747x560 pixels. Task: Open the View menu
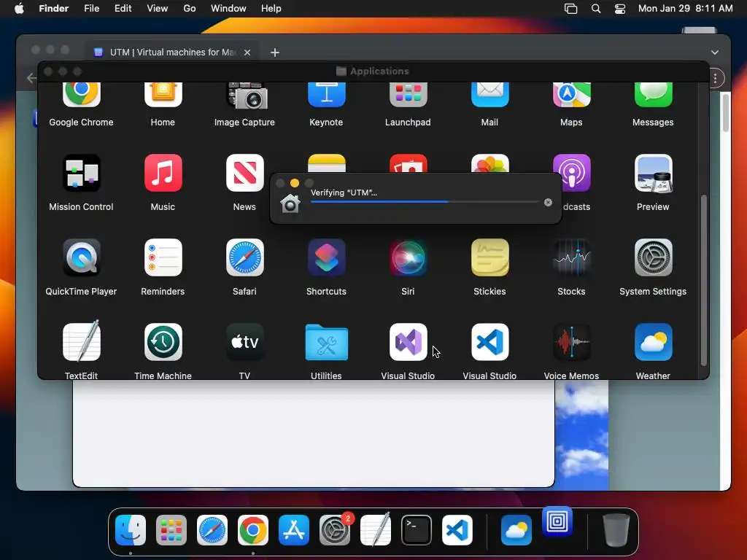click(x=158, y=9)
